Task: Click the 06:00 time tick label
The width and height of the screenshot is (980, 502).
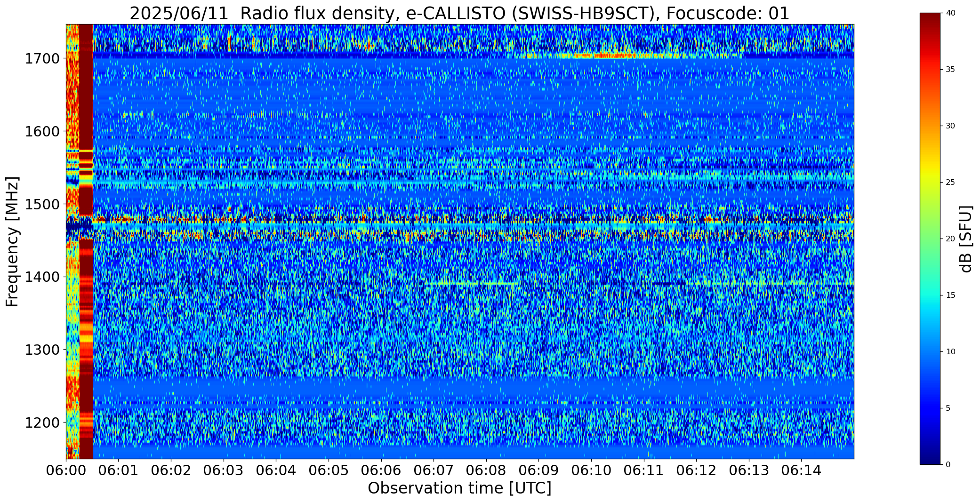Action: click(x=66, y=470)
